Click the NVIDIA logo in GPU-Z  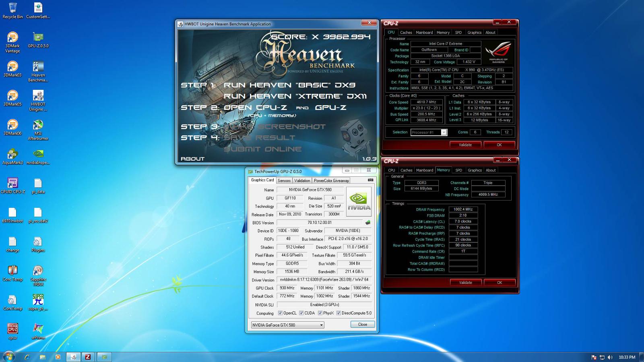tap(359, 201)
